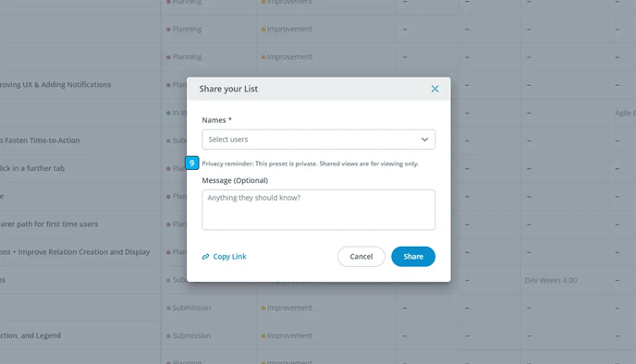Select the Dev Weeks 8.00 cell

point(551,280)
